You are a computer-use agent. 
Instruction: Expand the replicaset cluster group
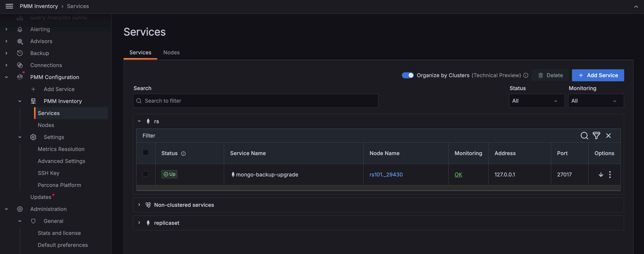(139, 223)
